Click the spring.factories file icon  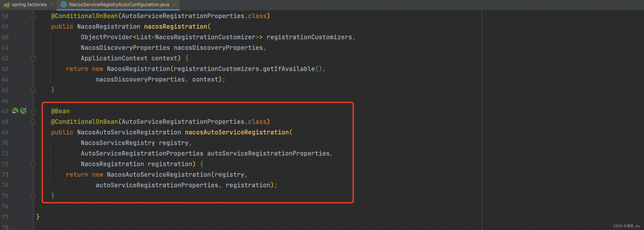(x=7, y=5)
